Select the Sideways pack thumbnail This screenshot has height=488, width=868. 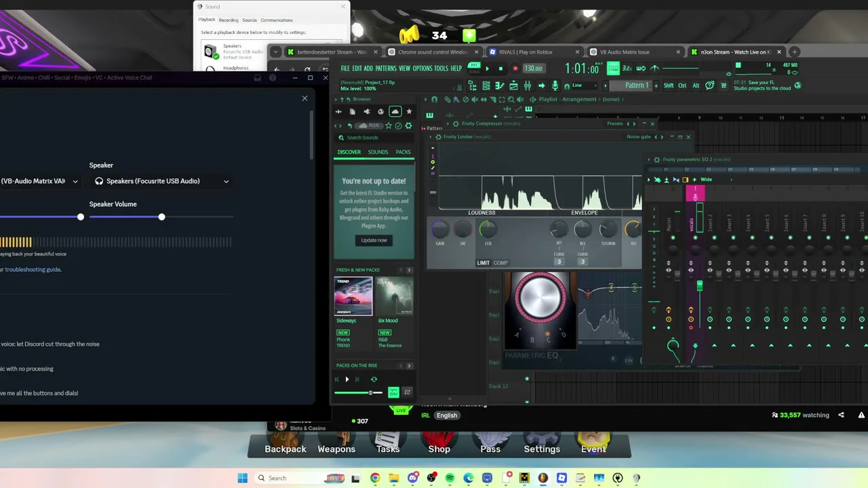pyautogui.click(x=353, y=296)
